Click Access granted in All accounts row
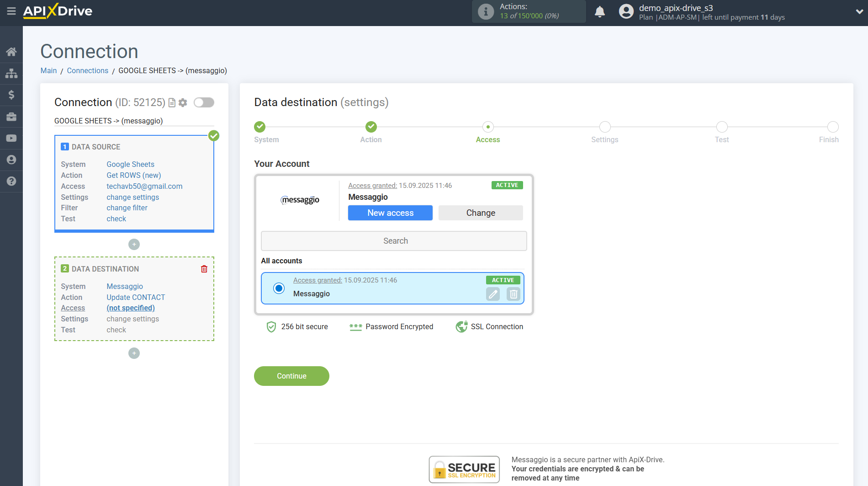 318,280
